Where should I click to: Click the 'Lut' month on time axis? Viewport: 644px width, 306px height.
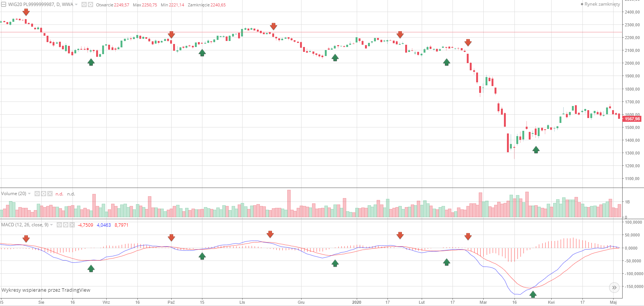[422, 302]
